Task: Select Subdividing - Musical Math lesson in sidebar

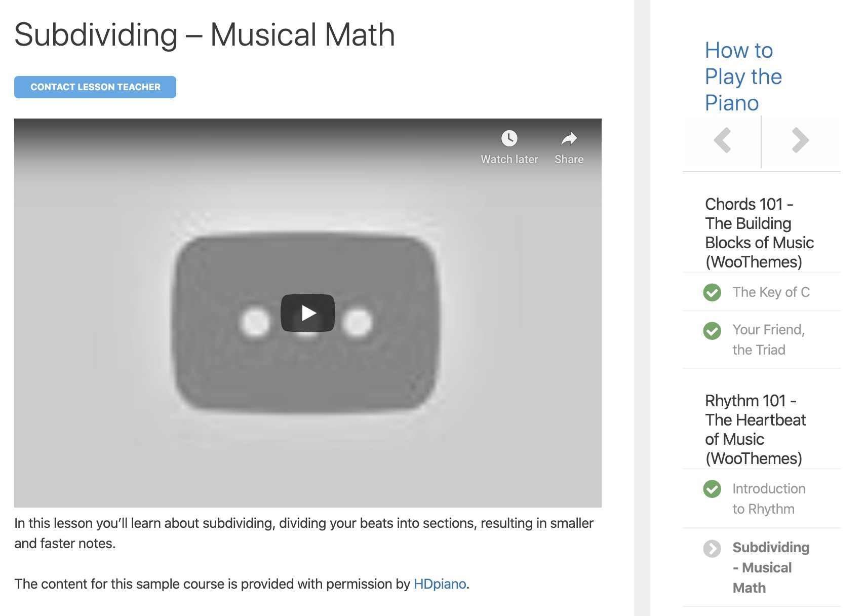Action: click(x=771, y=568)
